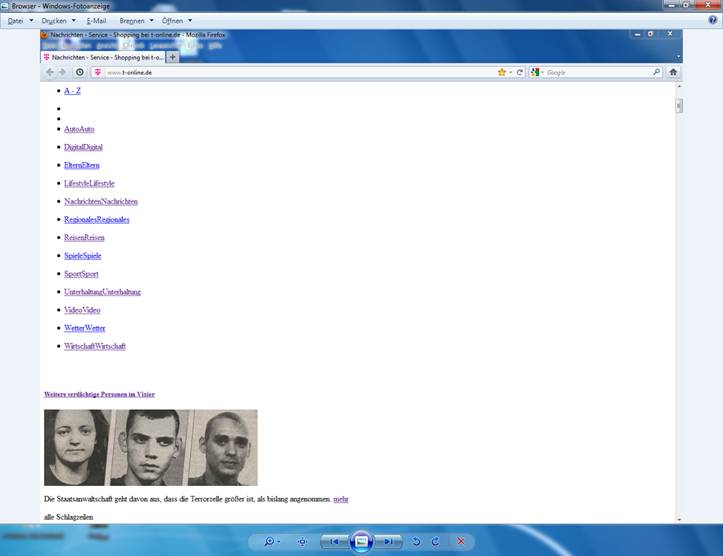Go to the Firefox home page icon
The width and height of the screenshot is (723, 556).
[673, 72]
